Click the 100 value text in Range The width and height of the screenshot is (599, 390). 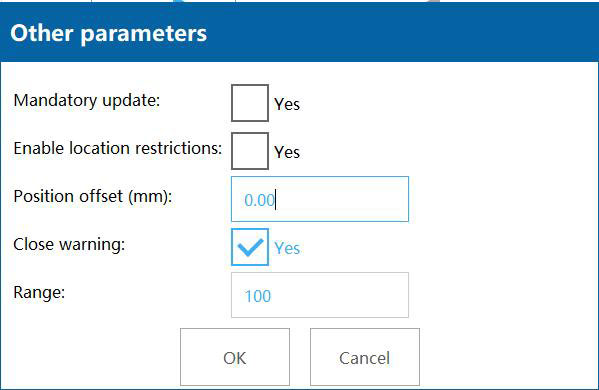pos(258,296)
